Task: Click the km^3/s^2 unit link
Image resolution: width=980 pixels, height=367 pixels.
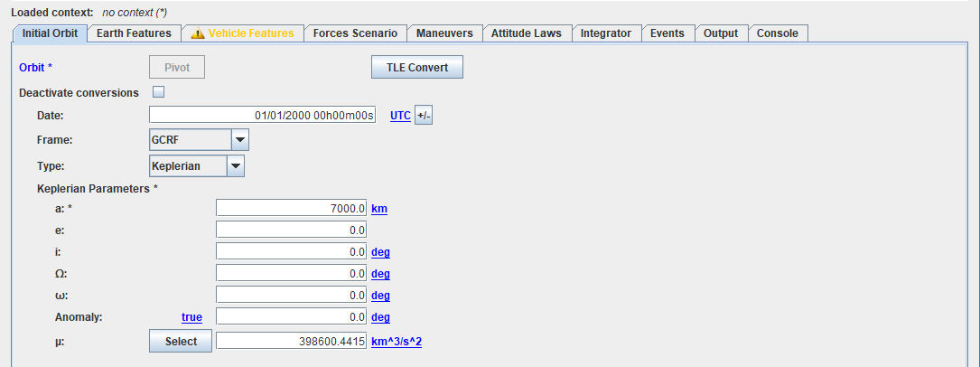Action: [397, 343]
